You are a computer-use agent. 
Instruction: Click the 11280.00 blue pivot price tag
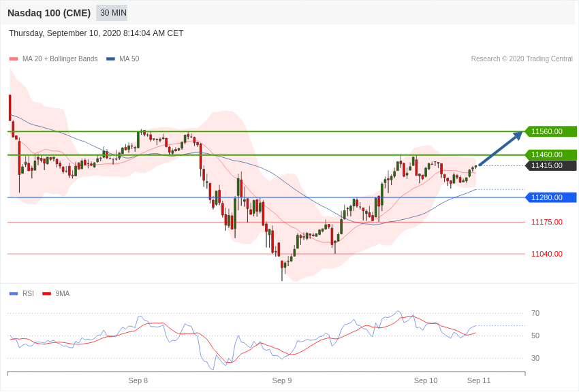pos(551,197)
